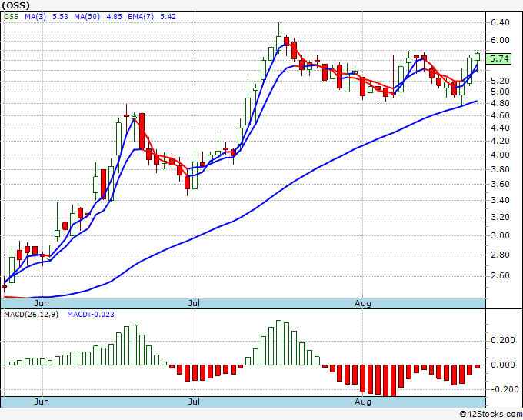The image size is (523, 420).
Task: Click the 4.00 price axis label
Action: [500, 155]
